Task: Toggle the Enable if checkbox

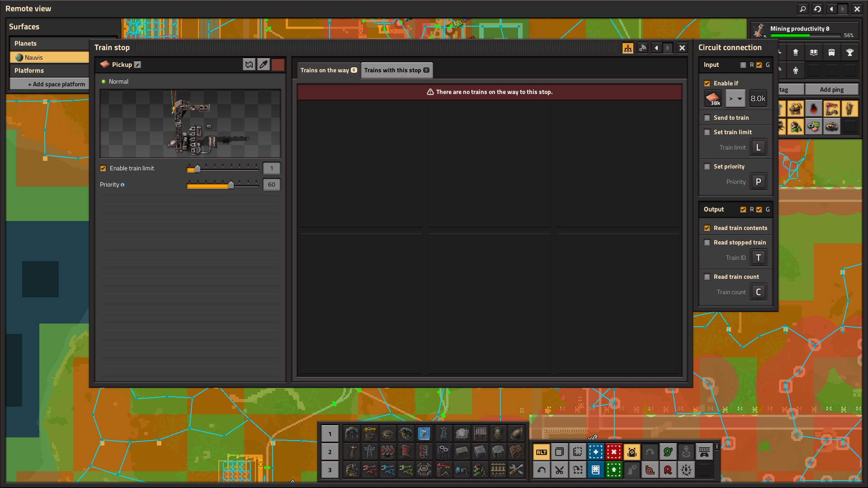Action: pyautogui.click(x=707, y=84)
